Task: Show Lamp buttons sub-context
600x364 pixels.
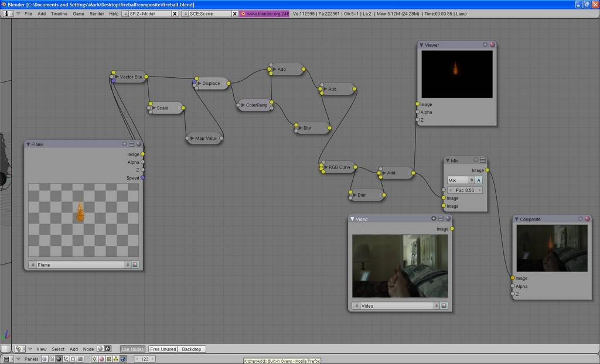Action: click(x=94, y=359)
